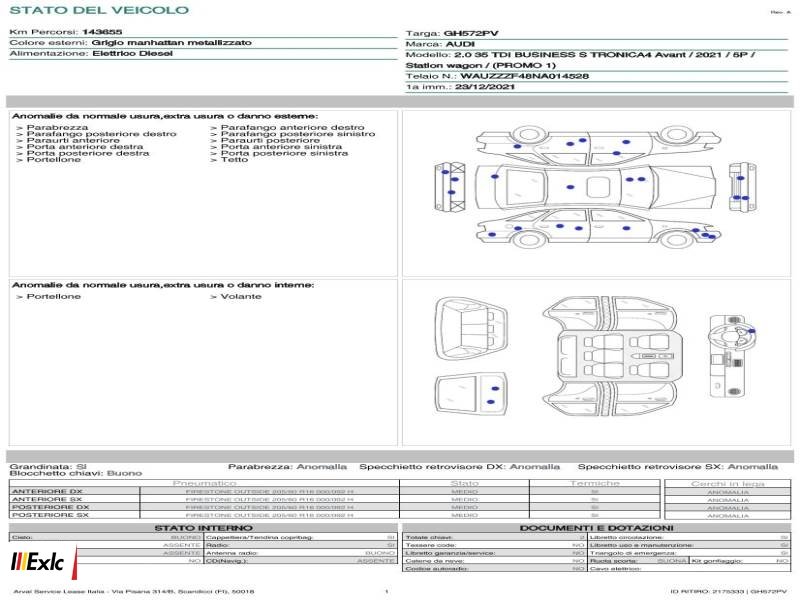The height and width of the screenshot is (600, 800).
Task: Click the lower side-profile car diagram
Action: pyautogui.click(x=598, y=228)
